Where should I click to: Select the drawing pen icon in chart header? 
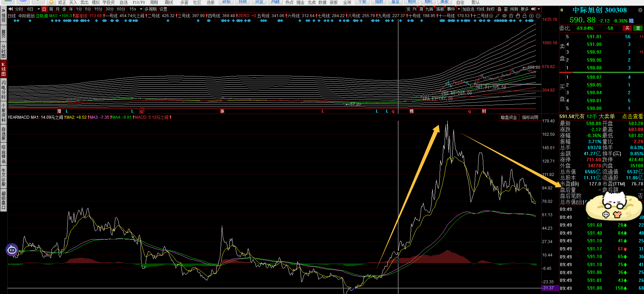coord(498,16)
